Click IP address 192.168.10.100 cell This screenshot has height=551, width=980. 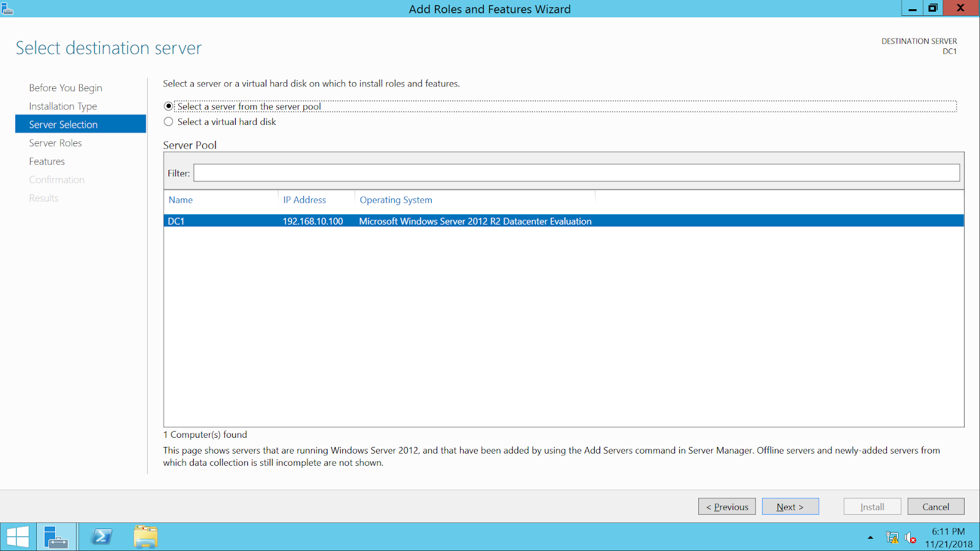[x=312, y=221]
